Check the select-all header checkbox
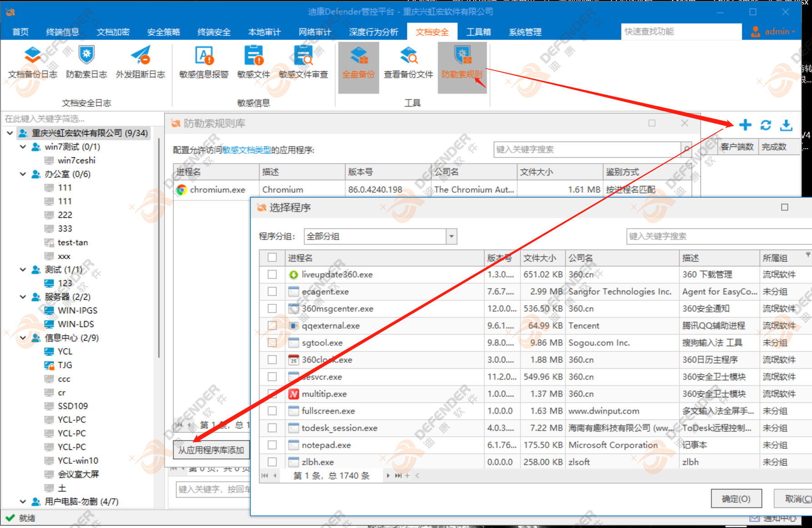The height and width of the screenshot is (528, 812). 272,257
